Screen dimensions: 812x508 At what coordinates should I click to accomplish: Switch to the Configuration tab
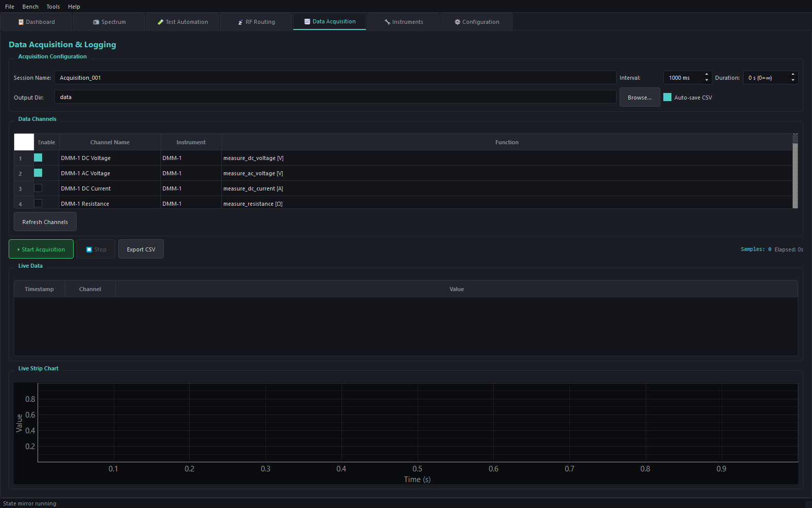(477, 22)
